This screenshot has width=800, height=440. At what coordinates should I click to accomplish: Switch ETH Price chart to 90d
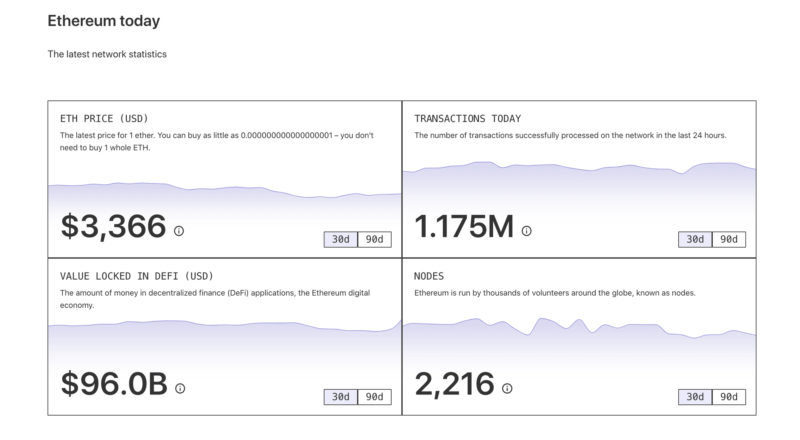pyautogui.click(x=374, y=239)
